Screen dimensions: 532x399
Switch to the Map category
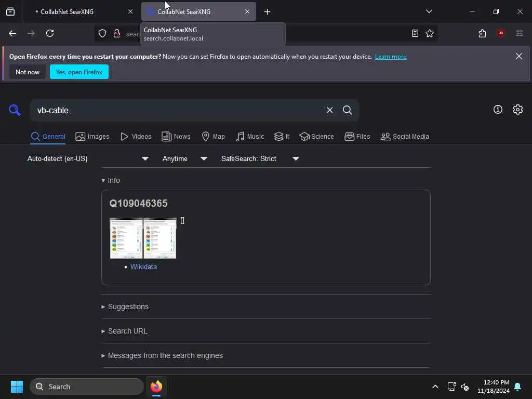pyautogui.click(x=213, y=137)
